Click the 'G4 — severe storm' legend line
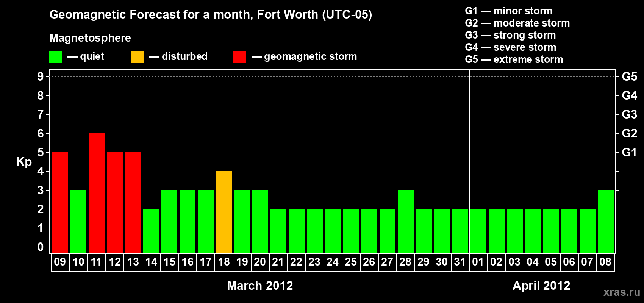 pos(510,47)
